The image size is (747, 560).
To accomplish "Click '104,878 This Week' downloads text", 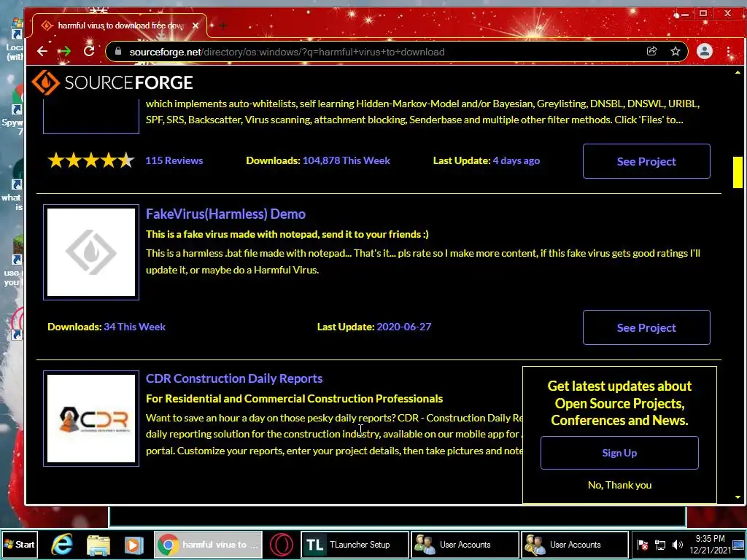I will click(x=347, y=160).
